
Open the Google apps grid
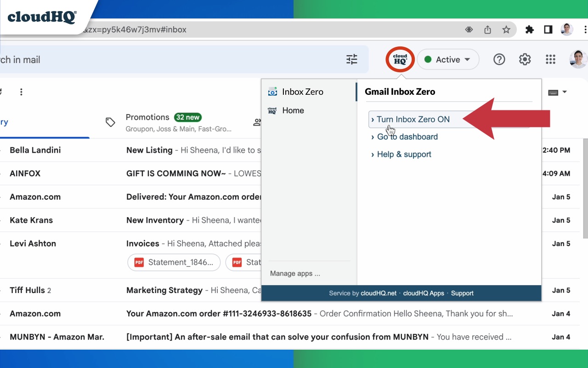(550, 59)
